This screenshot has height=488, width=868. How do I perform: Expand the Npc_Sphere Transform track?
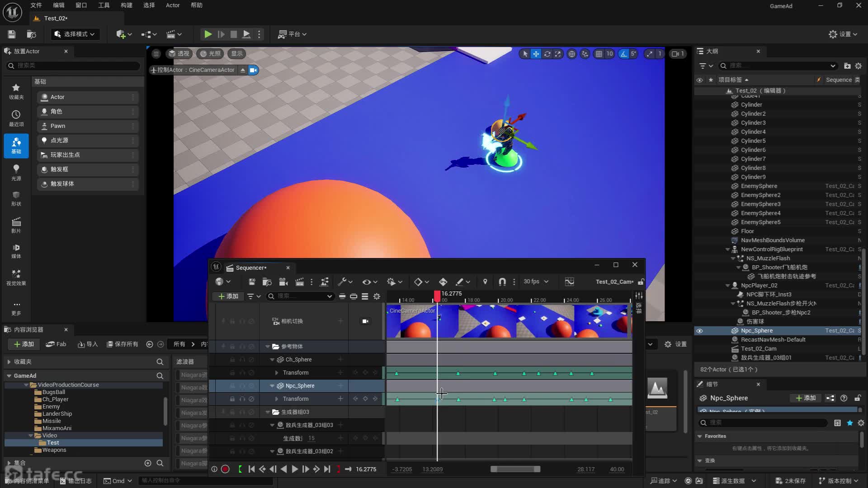277,399
